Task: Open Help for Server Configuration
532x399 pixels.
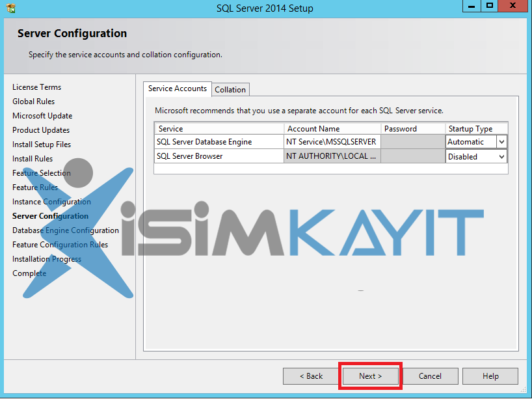Action: pos(490,376)
